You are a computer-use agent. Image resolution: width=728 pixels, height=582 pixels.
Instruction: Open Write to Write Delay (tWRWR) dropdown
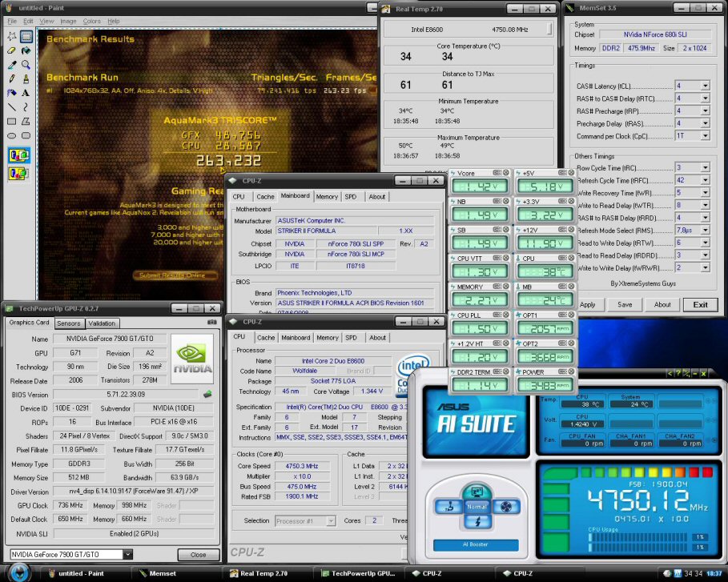(706, 268)
